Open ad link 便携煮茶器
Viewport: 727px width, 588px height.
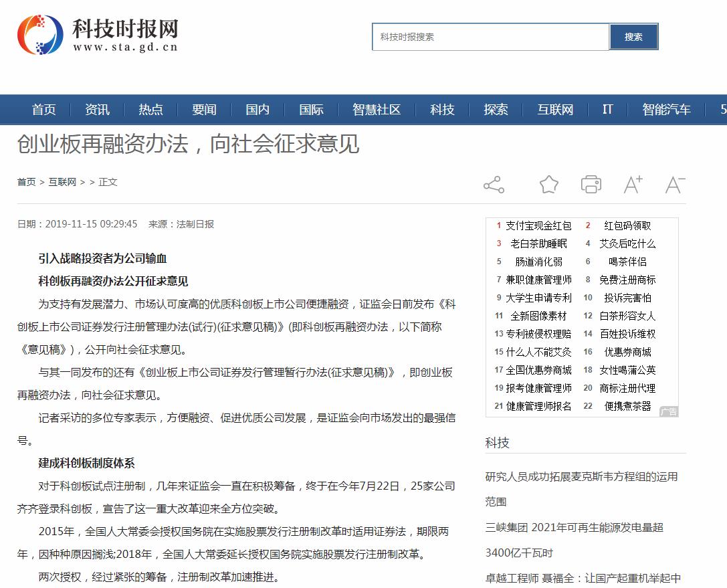pos(627,407)
